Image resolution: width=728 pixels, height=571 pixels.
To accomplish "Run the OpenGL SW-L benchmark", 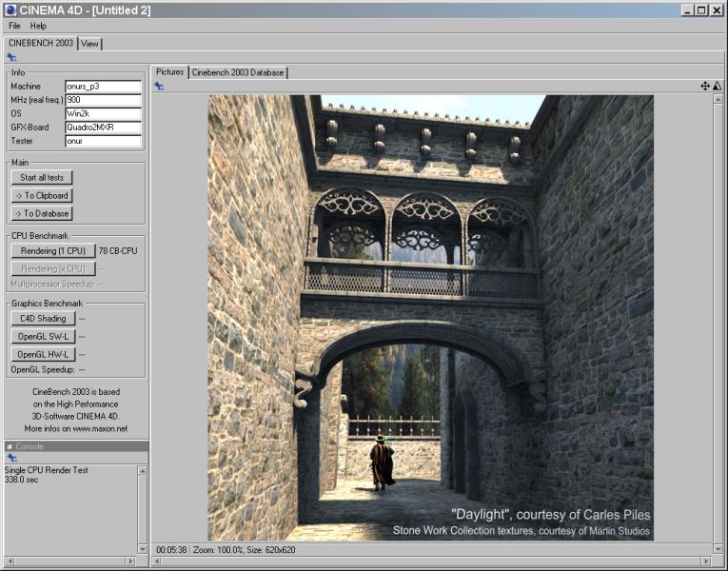I will (43, 337).
